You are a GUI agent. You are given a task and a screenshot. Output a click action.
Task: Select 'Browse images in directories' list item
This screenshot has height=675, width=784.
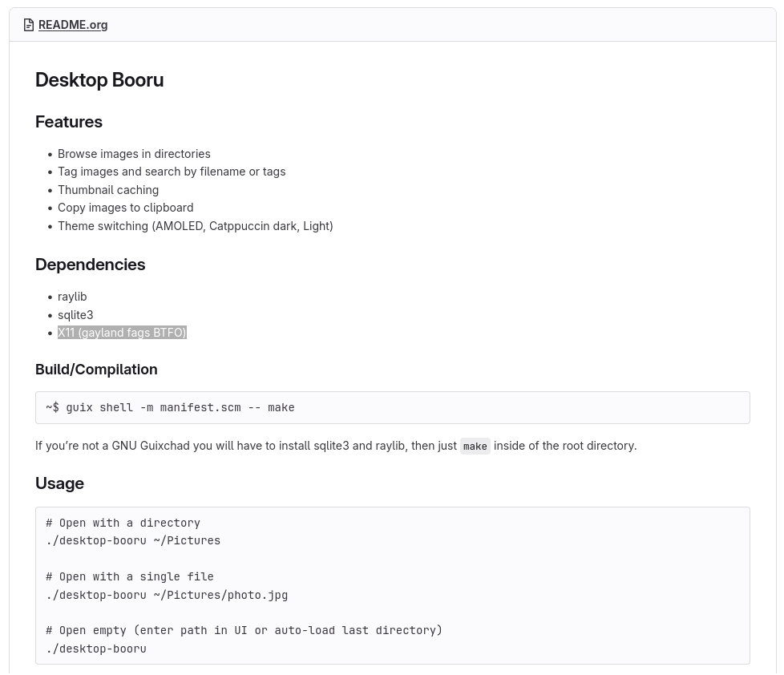point(134,154)
